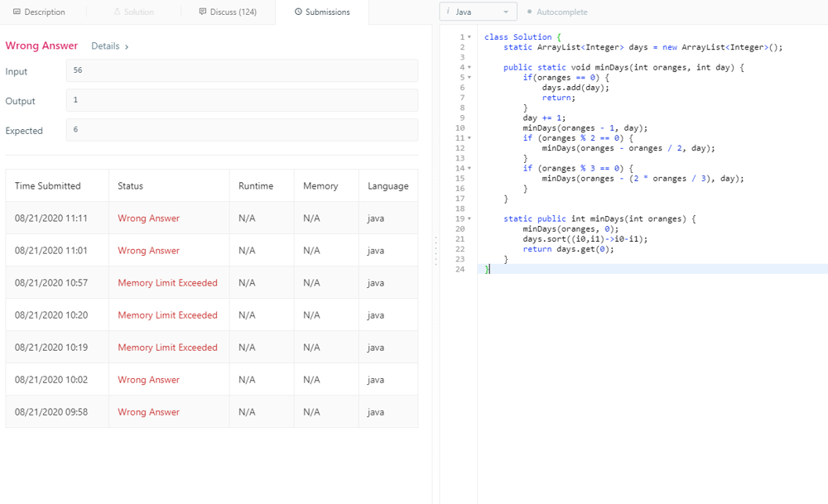The width and height of the screenshot is (828, 504).
Task: Open the 09:58 Wrong Answer submission
Action: (x=148, y=411)
